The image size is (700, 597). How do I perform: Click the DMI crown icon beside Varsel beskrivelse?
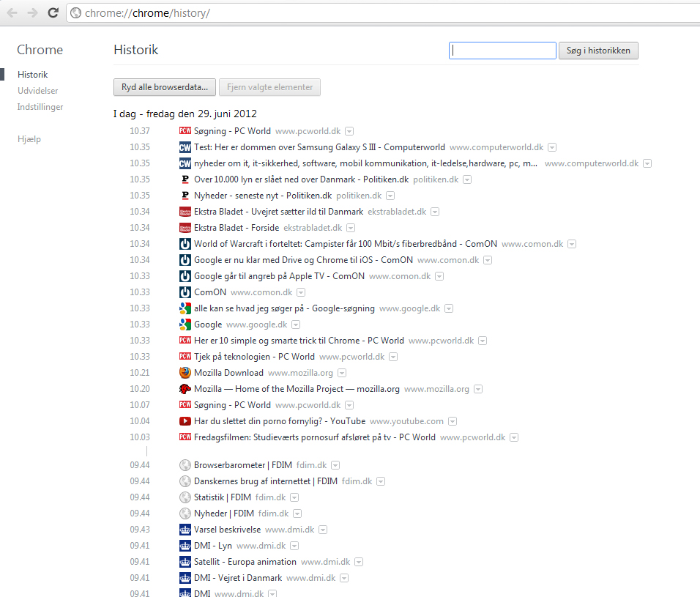pyautogui.click(x=185, y=530)
